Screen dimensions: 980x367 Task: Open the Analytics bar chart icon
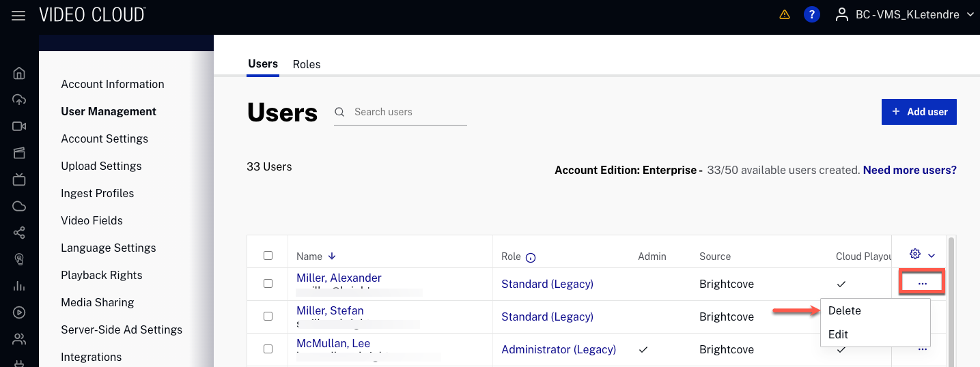(19, 286)
